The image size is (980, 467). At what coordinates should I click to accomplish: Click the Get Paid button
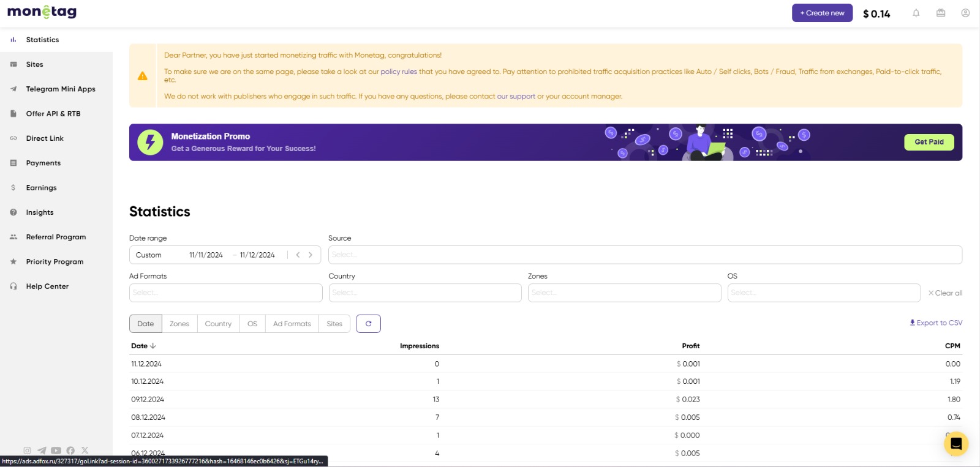pyautogui.click(x=929, y=142)
